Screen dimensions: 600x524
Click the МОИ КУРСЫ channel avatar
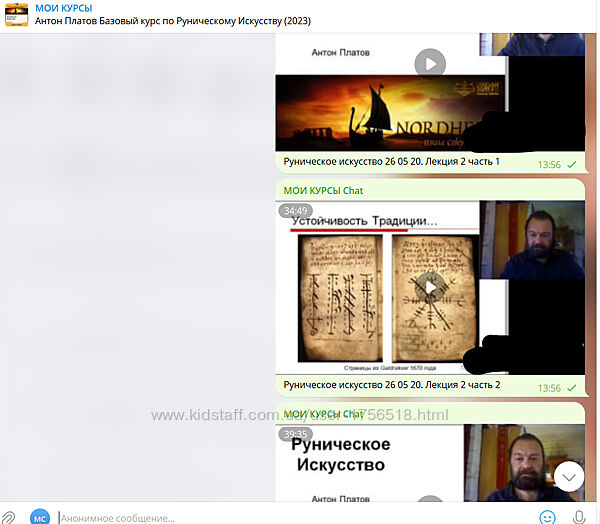pyautogui.click(x=16, y=14)
